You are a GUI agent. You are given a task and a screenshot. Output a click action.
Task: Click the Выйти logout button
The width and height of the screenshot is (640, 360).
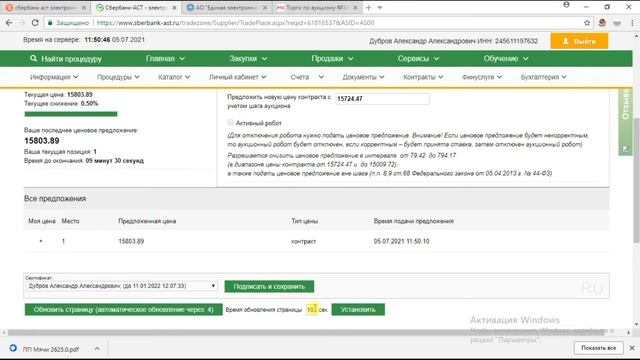click(x=579, y=41)
